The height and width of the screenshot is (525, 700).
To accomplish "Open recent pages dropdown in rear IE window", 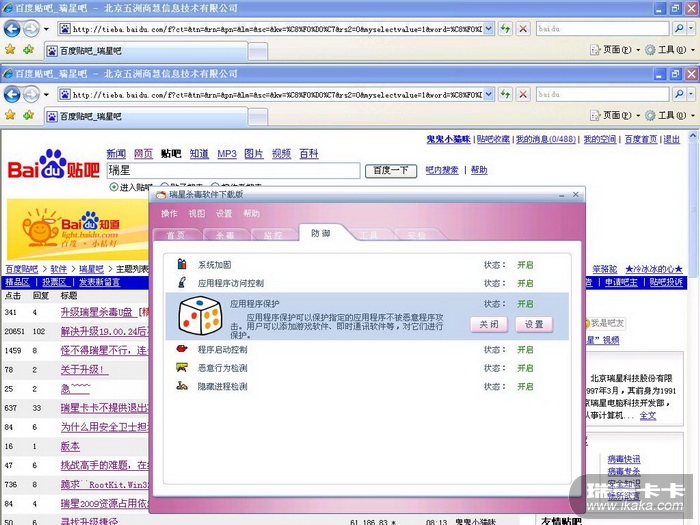I will [46, 29].
